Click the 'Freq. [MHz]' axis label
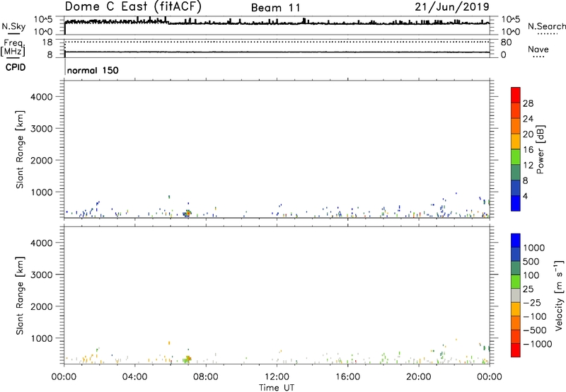566x392 pixels. point(13,47)
